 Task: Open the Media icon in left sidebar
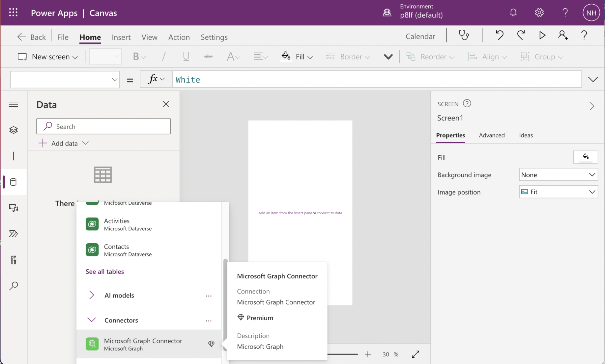pyautogui.click(x=14, y=208)
